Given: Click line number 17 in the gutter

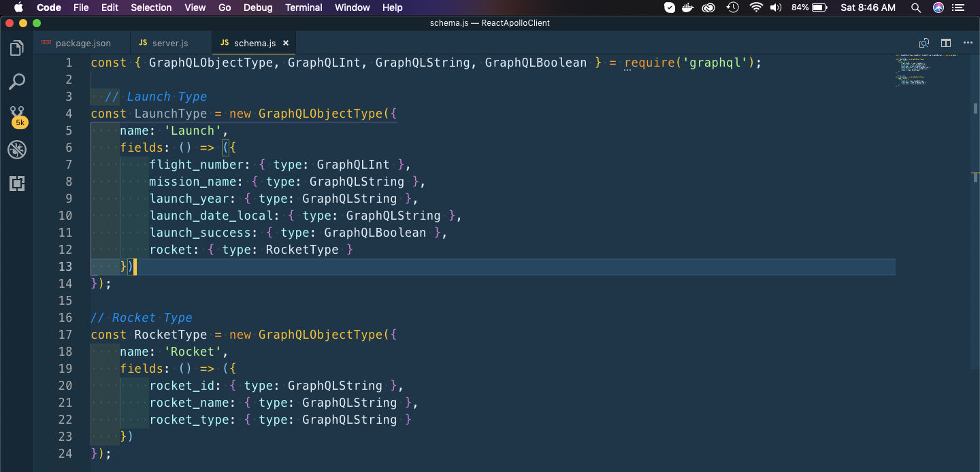Looking at the screenshot, I should pos(65,335).
